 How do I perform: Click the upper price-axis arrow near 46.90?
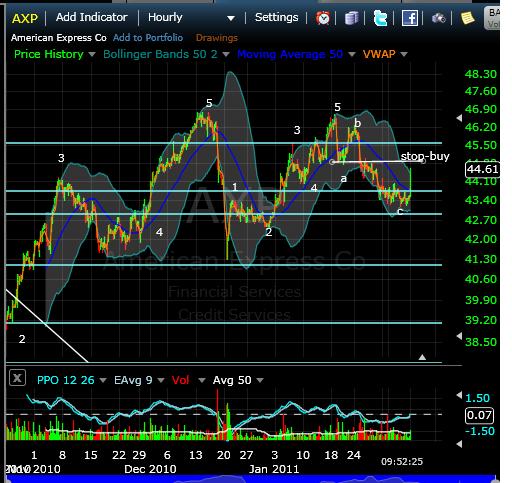click(459, 118)
